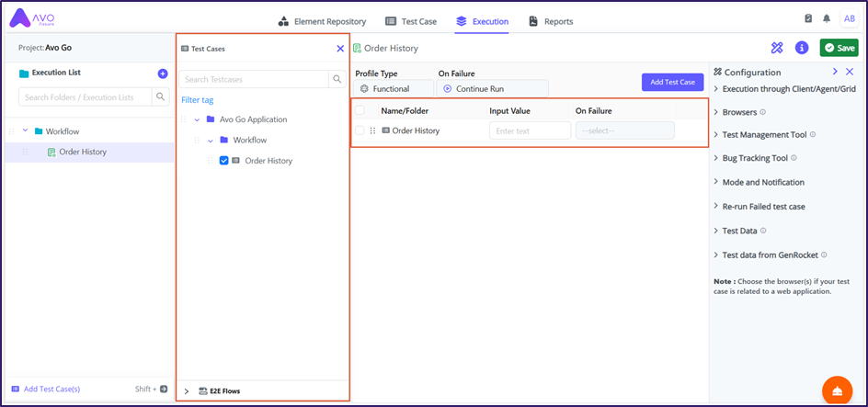Check the select-all checkbox in table header

click(360, 110)
